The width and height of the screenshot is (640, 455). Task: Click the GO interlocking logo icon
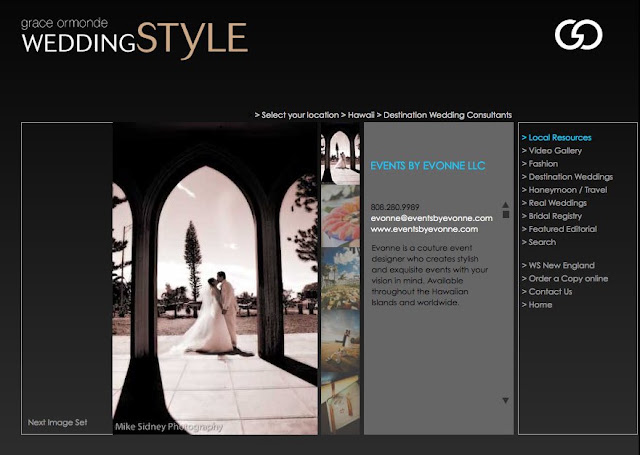[x=578, y=35]
